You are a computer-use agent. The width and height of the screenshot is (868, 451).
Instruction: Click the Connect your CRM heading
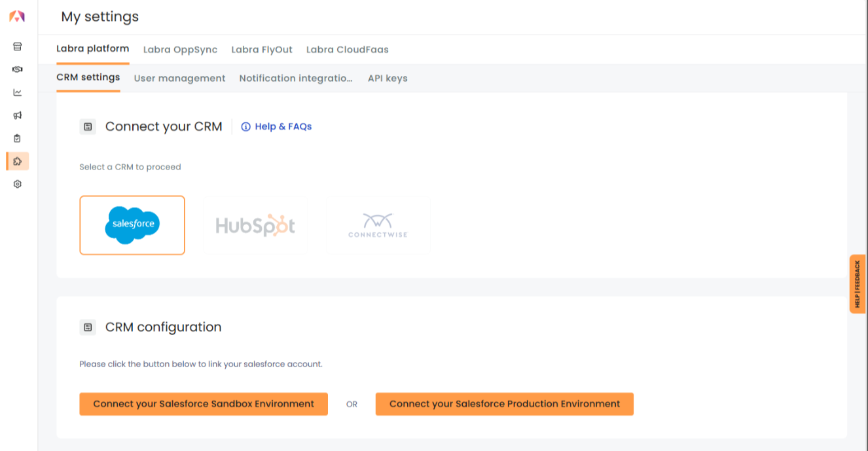[164, 126]
